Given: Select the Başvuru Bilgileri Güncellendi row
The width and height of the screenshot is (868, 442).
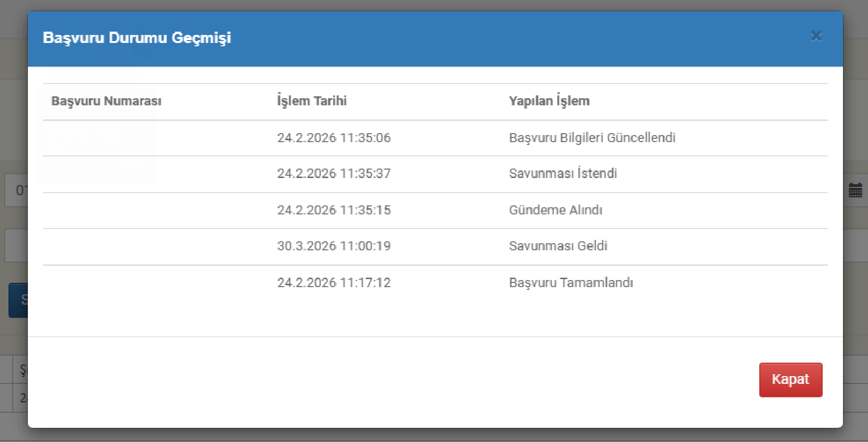Looking at the screenshot, I should [435, 138].
